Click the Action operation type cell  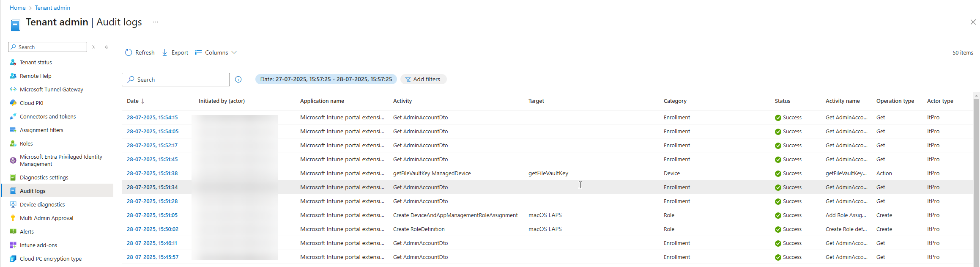[884, 173]
